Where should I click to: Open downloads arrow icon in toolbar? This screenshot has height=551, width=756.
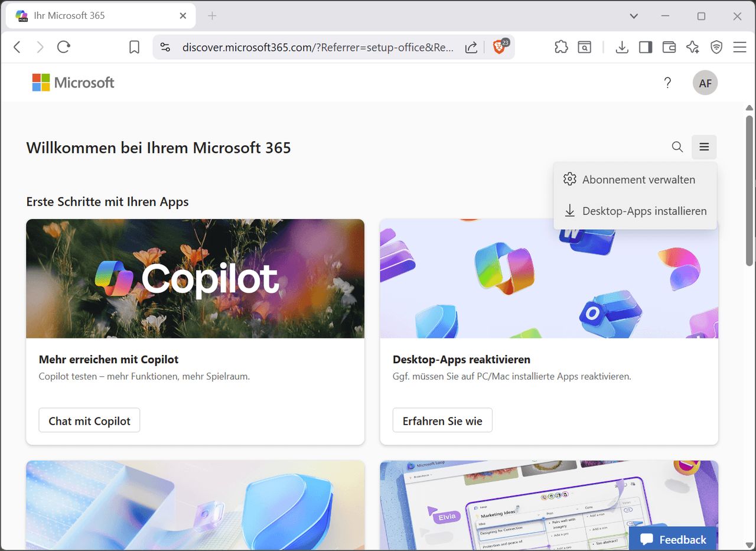tap(622, 47)
